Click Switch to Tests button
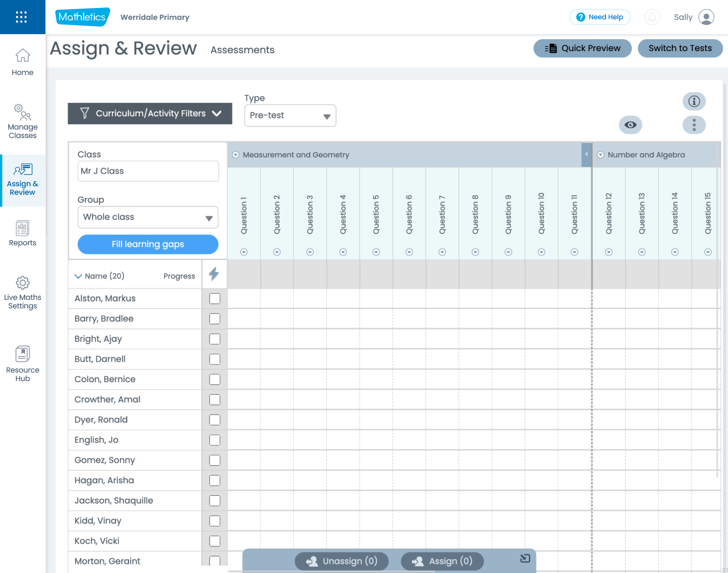 680,48
